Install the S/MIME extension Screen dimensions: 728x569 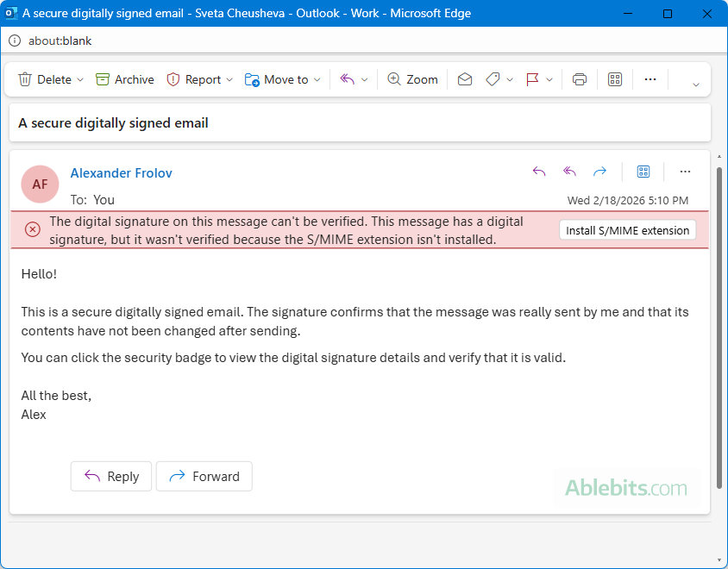(627, 229)
